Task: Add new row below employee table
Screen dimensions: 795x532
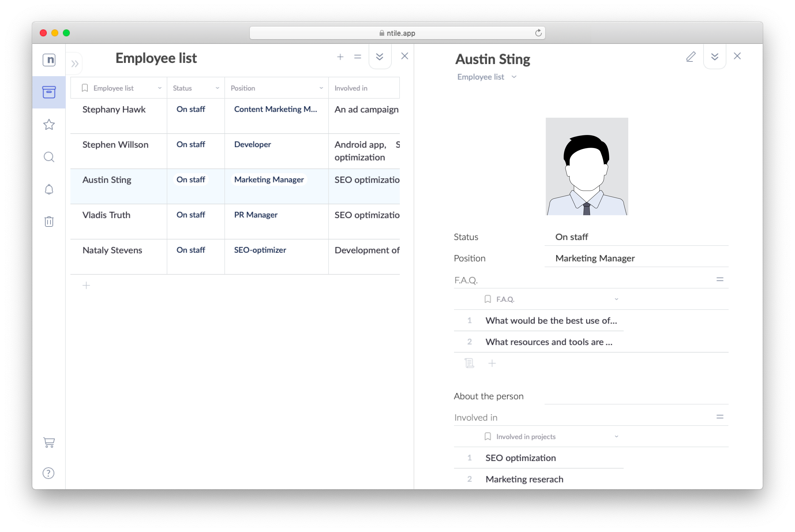Action: (86, 285)
